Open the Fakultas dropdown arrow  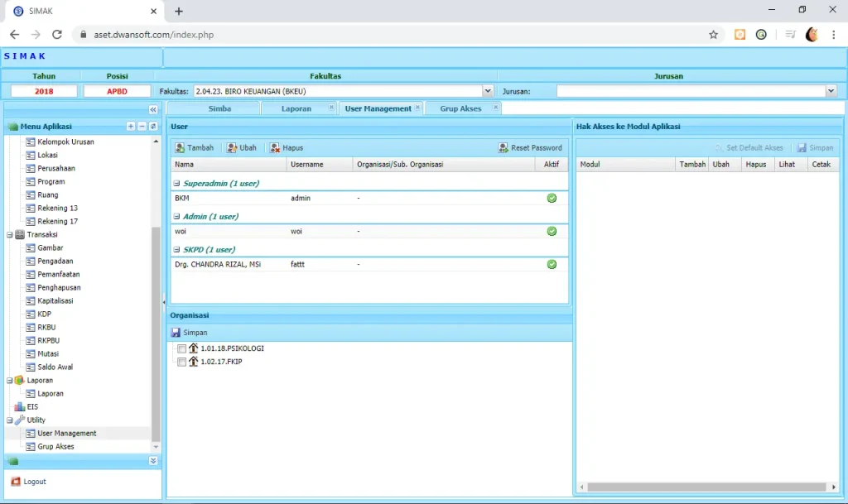point(487,91)
